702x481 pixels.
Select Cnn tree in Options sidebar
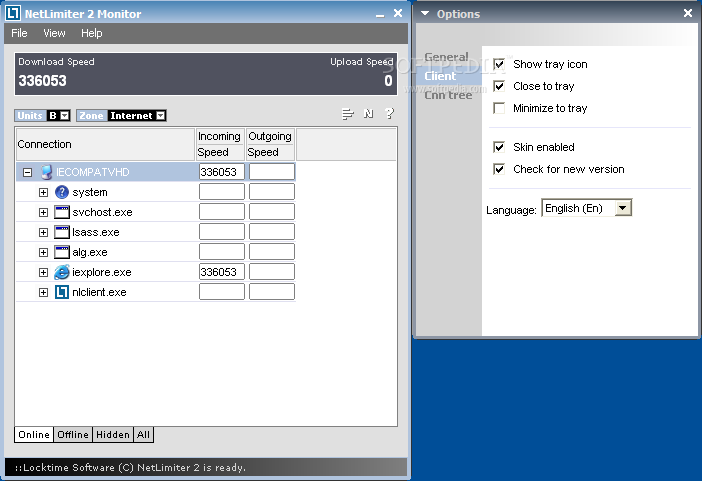point(448,95)
